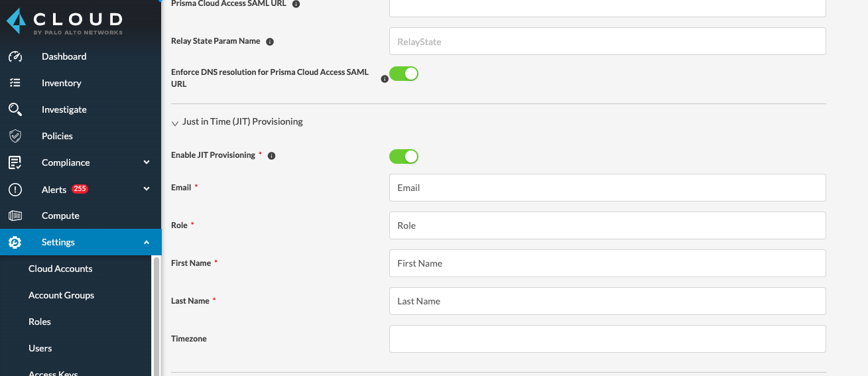Click the Timezone input field

coord(607,339)
